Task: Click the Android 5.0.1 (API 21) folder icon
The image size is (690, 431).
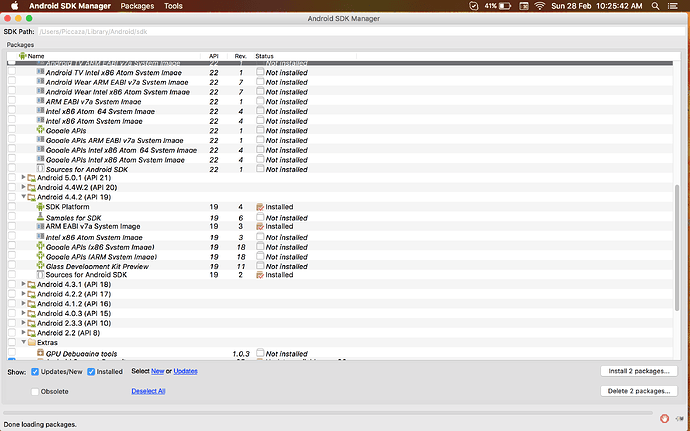Action: [31, 178]
